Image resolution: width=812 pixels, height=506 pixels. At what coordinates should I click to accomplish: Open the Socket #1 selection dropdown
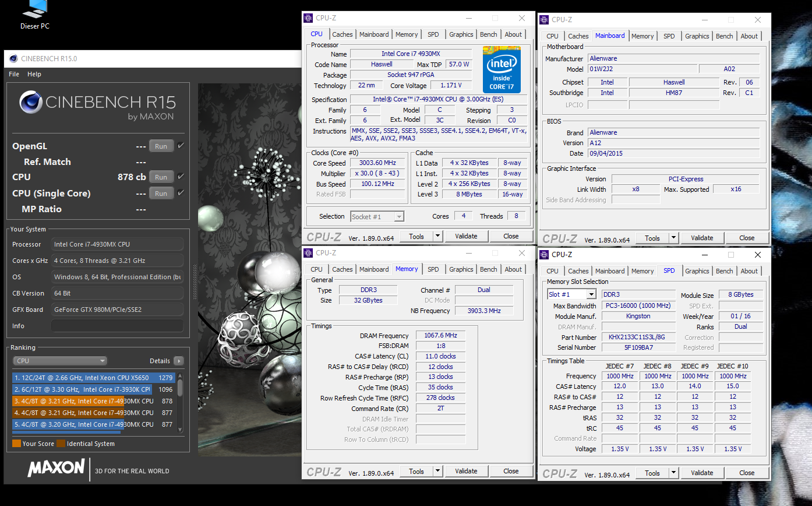tap(377, 216)
